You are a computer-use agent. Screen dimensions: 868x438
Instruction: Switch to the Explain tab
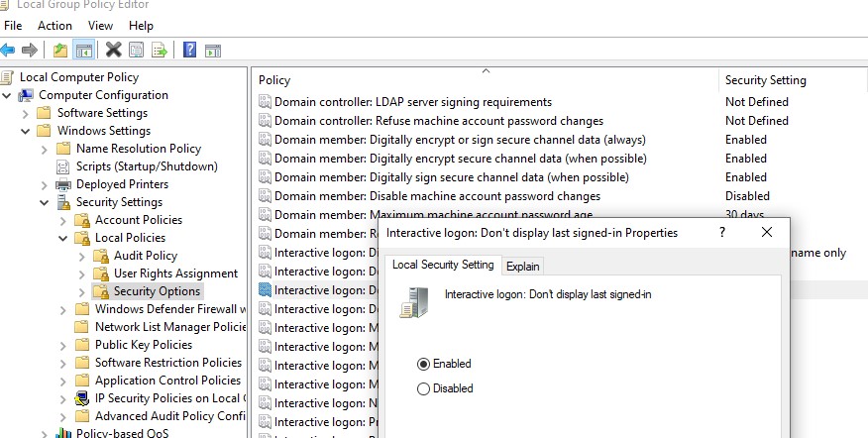pos(523,266)
